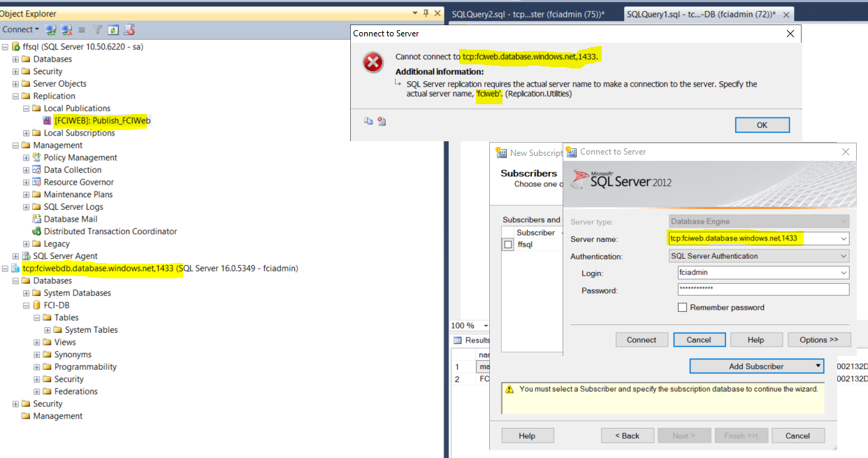This screenshot has width=868, height=458.
Task: Select the Programmability folder
Action: point(85,367)
